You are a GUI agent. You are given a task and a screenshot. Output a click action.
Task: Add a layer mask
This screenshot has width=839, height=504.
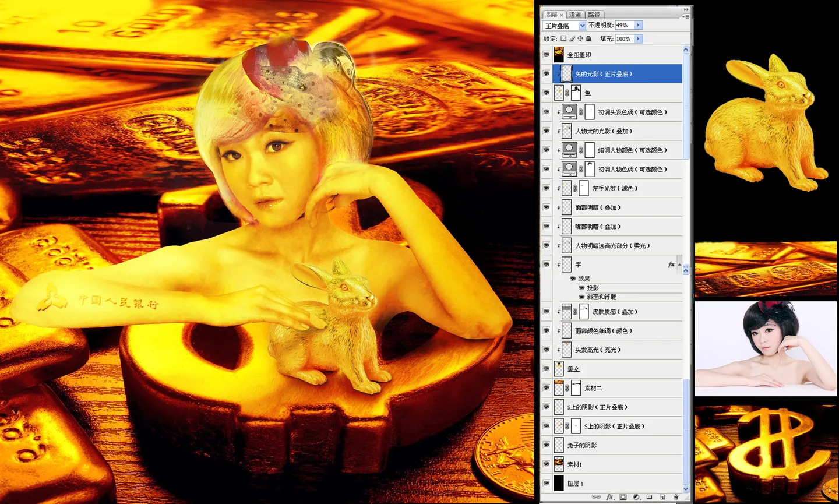click(623, 497)
